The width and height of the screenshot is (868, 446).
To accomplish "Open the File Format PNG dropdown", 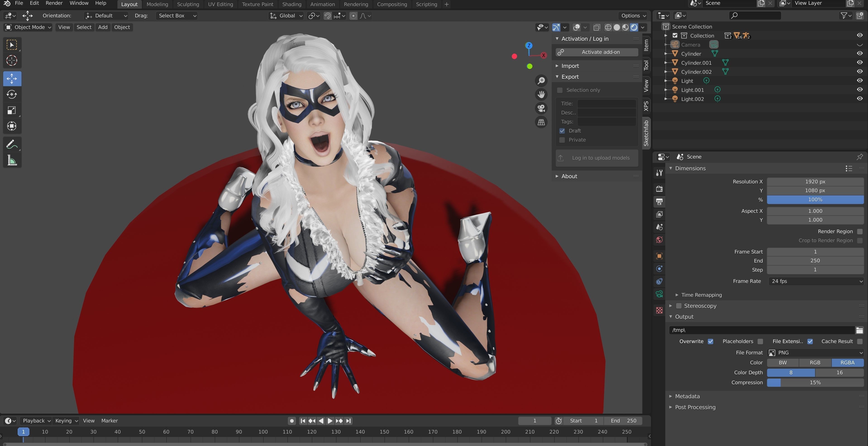I will tap(816, 352).
